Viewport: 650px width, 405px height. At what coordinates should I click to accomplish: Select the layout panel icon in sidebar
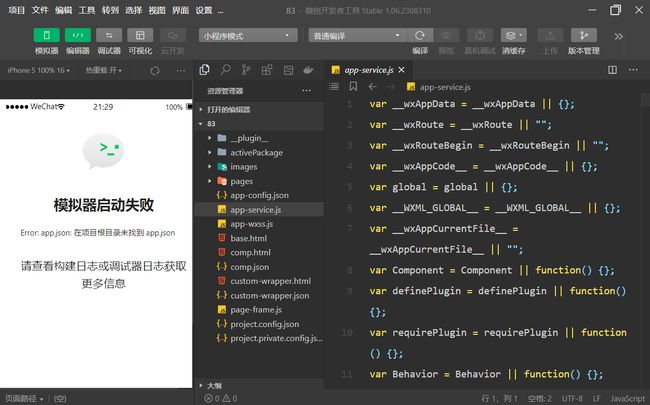(x=288, y=70)
